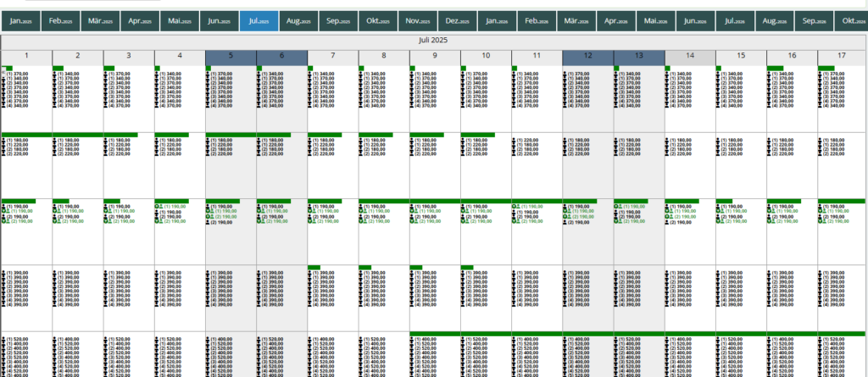Open the Dez. 2025 tab
The image size is (868, 377).
tap(457, 21)
